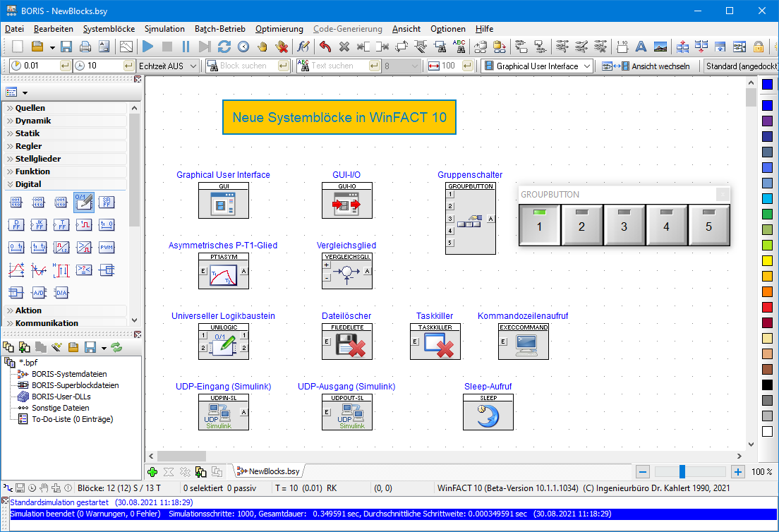This screenshot has height=532, width=779.
Task: Select the UDPIN-SL block
Action: 224,412
